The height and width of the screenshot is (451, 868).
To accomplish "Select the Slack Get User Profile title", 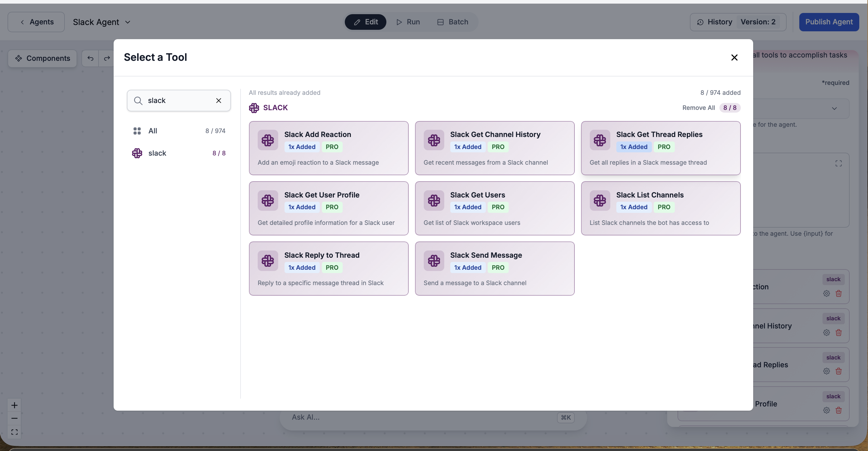I will coord(322,195).
